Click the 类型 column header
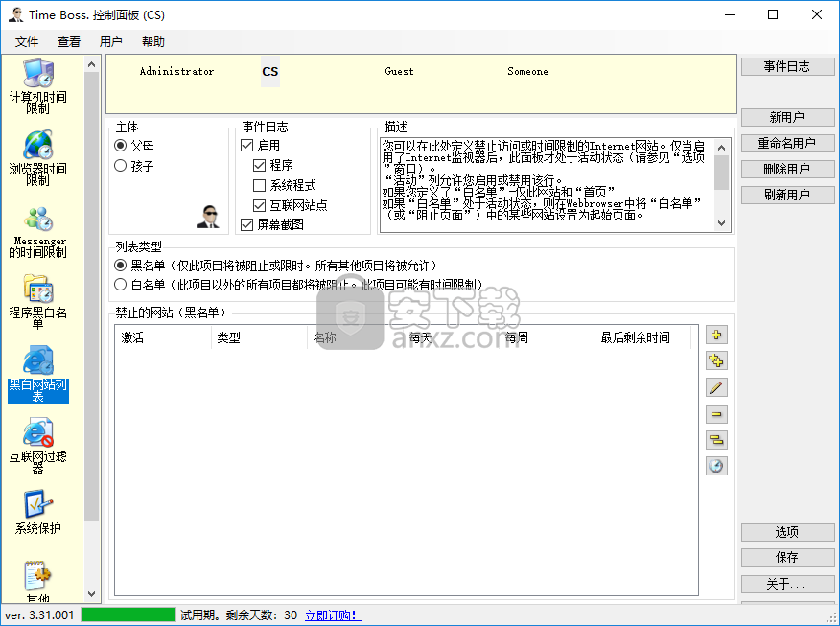Screen dimensions: 840x626 click(259, 337)
